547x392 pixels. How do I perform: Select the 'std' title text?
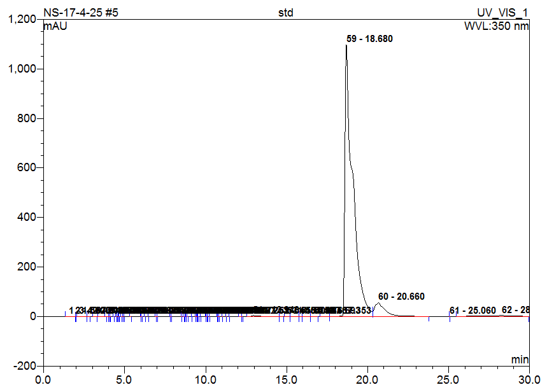(286, 13)
